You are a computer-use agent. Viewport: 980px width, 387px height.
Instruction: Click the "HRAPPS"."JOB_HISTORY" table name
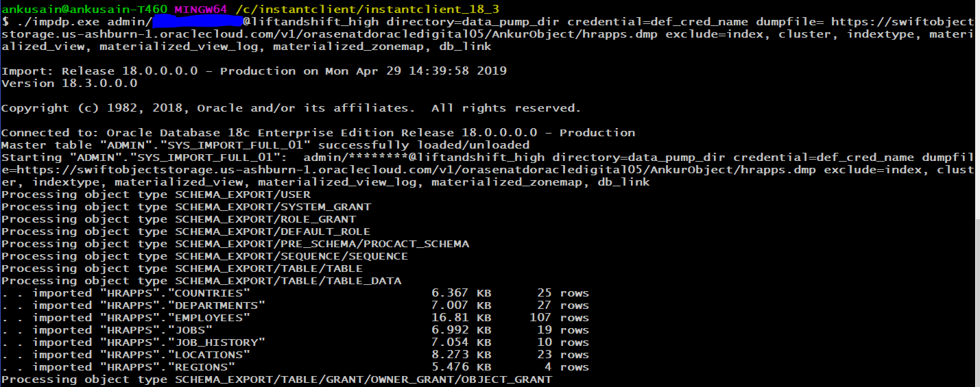click(x=182, y=342)
